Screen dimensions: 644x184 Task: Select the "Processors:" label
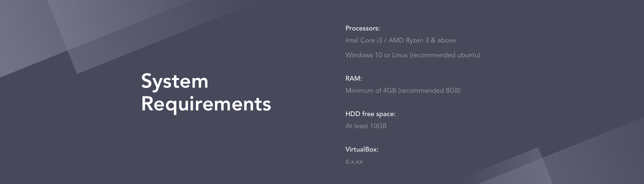point(363,28)
